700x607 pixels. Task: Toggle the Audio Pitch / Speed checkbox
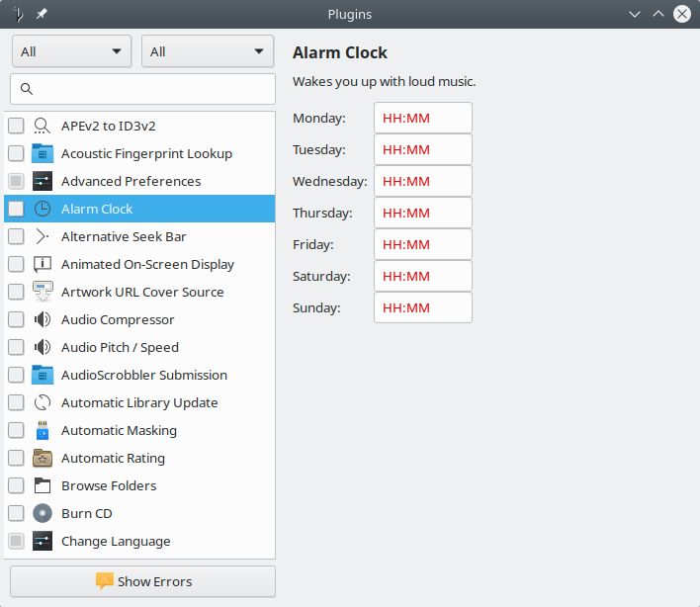point(16,347)
